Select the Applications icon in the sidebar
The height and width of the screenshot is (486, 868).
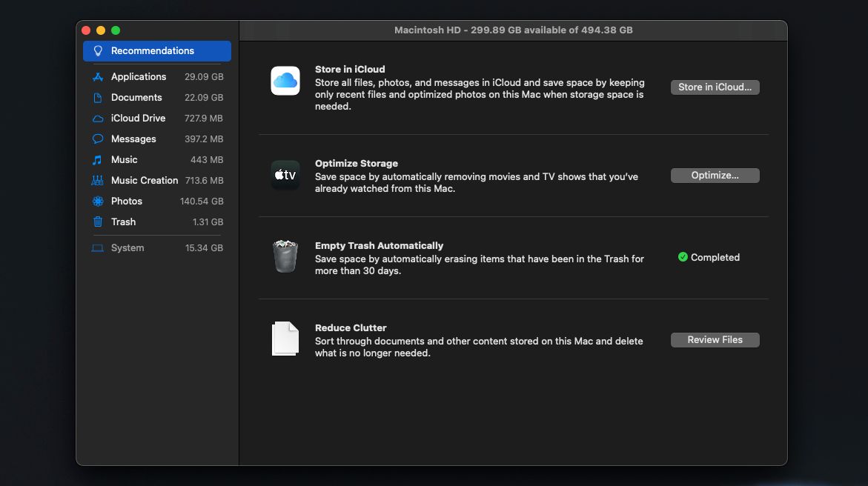click(x=99, y=76)
